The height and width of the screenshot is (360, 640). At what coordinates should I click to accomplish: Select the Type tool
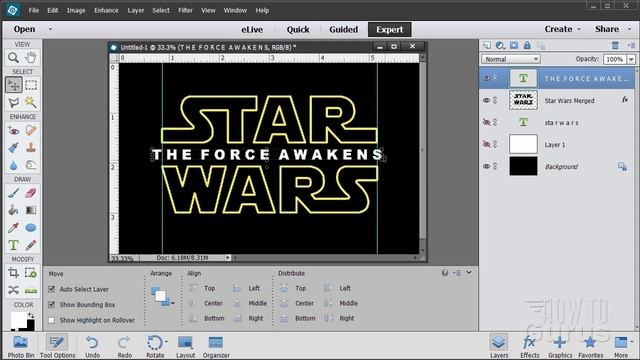(13, 245)
